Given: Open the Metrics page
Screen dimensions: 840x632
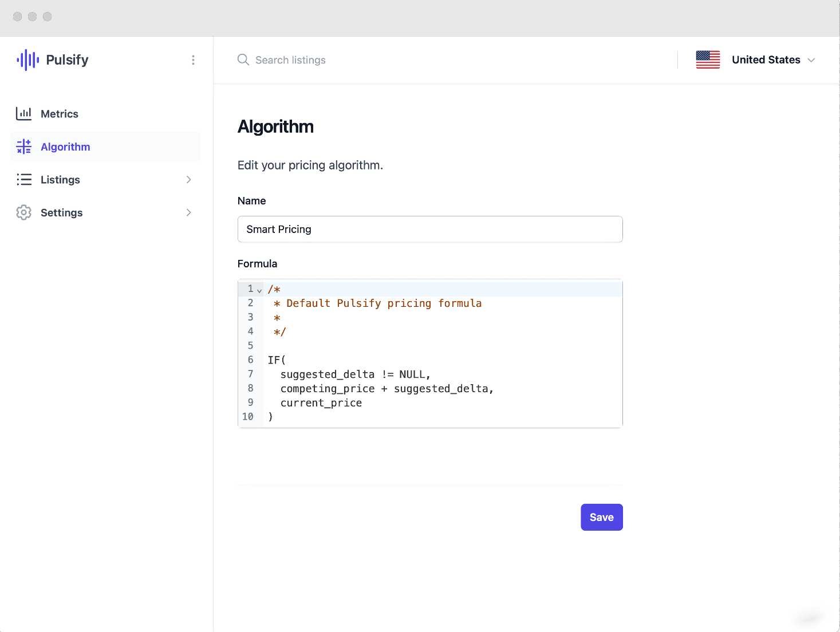Looking at the screenshot, I should point(105,113).
